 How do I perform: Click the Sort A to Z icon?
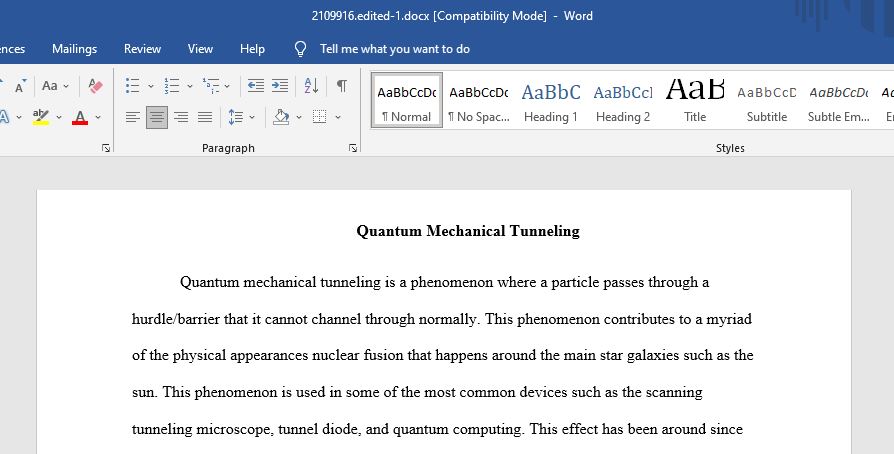(311, 86)
